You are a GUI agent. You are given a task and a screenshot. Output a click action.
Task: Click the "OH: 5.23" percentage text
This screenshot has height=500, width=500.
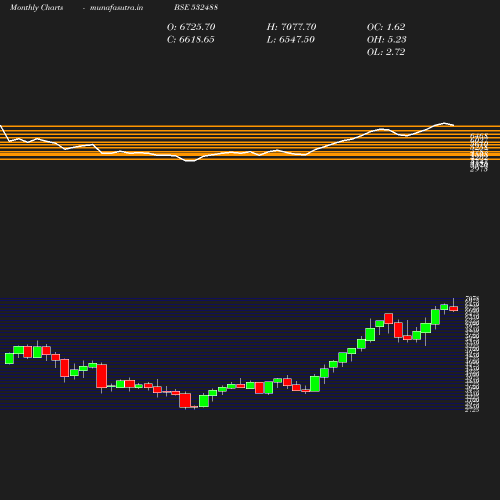[x=387, y=39]
